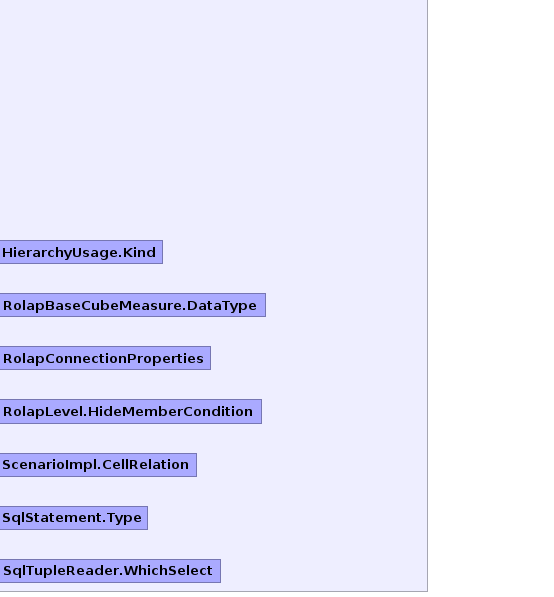Select the SqlTupleReader.WhichSelect node
The height and width of the screenshot is (597, 554).
click(x=110, y=571)
